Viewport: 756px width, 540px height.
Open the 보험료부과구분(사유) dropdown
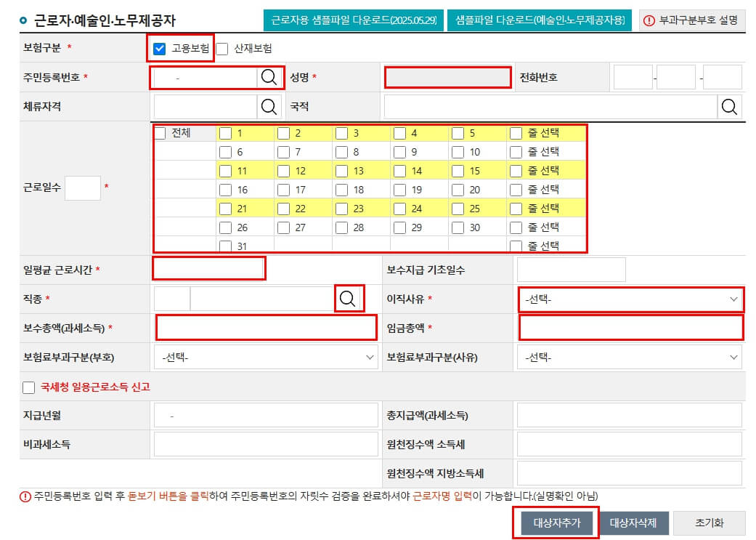[630, 358]
